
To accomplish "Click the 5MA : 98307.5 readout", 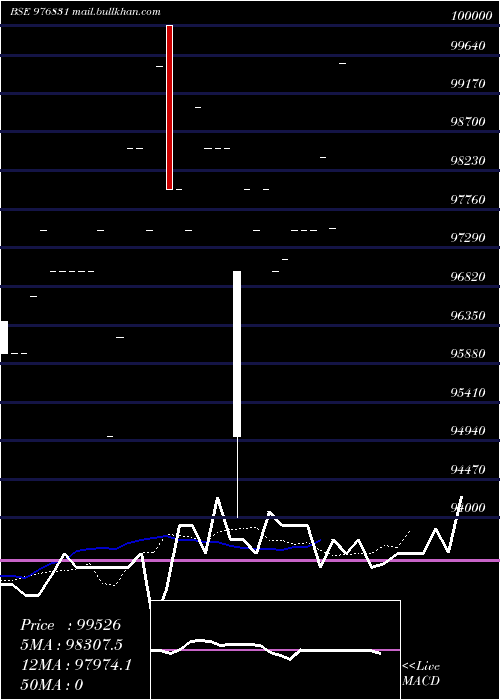I will click(x=71, y=645).
